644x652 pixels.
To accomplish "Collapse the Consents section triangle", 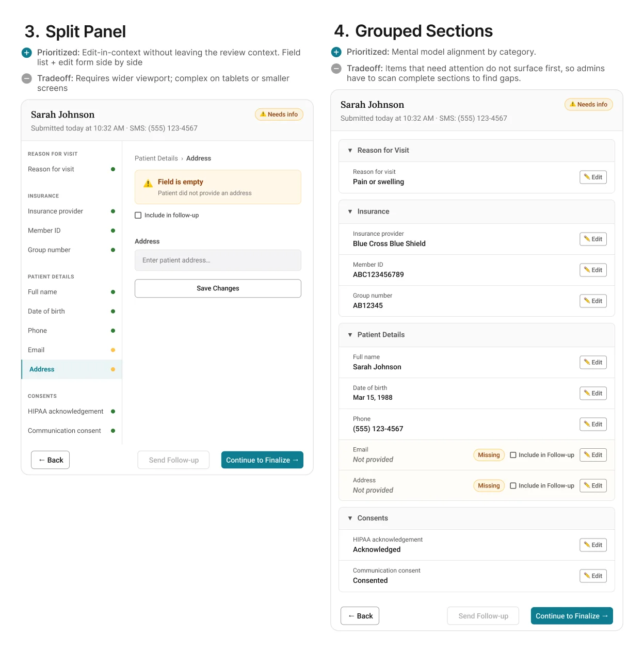I will 350,518.
